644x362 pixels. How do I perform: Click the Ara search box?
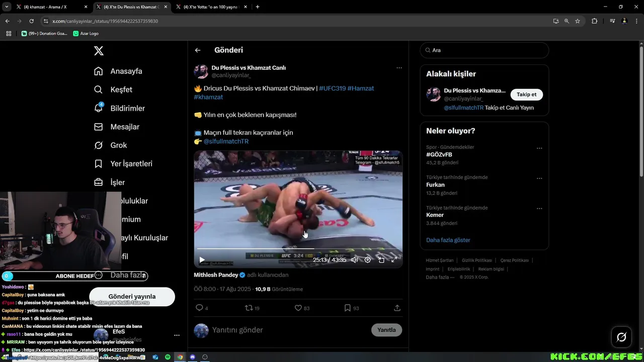pyautogui.click(x=485, y=50)
